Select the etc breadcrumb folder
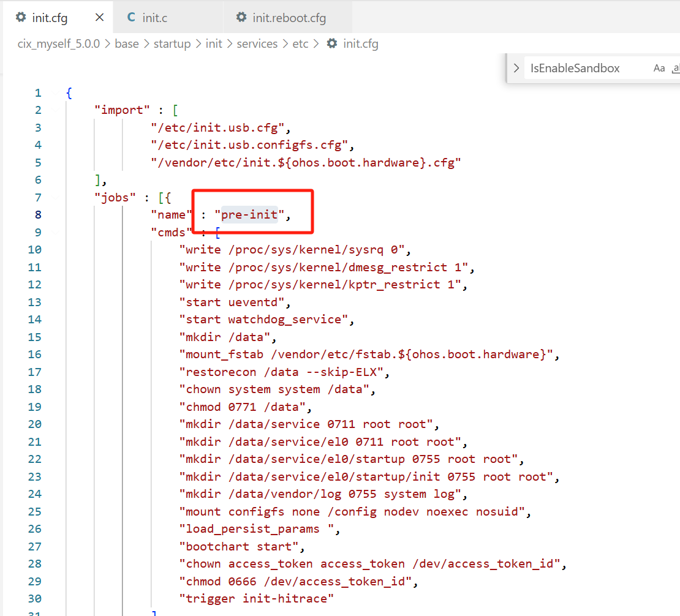The image size is (680, 616). [x=300, y=44]
